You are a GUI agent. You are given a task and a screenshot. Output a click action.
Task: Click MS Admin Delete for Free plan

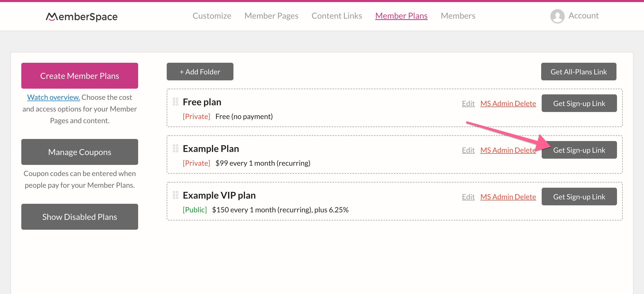508,103
